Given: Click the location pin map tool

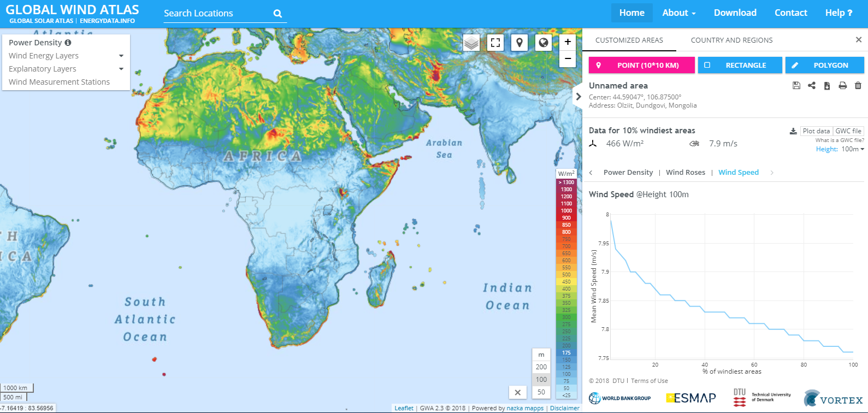Looking at the screenshot, I should (x=519, y=43).
